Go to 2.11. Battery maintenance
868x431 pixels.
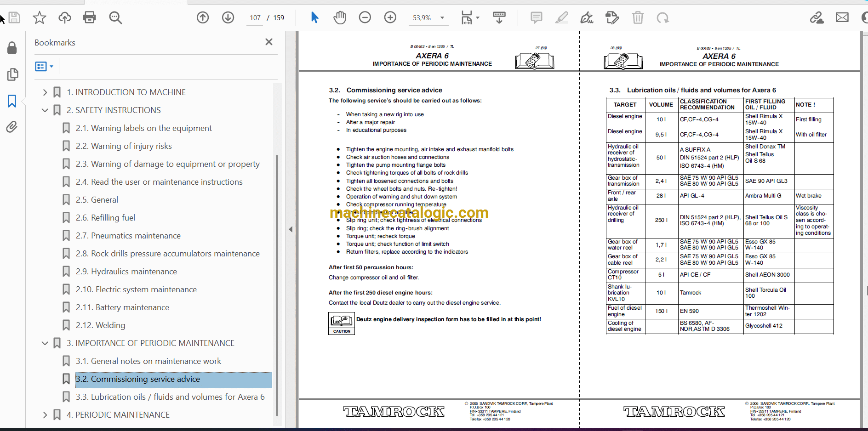(122, 307)
